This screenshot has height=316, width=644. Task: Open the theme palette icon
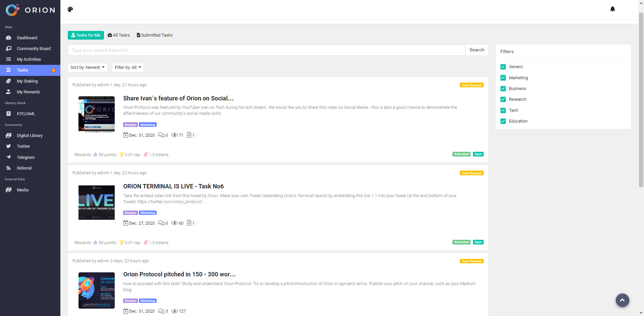70,9
